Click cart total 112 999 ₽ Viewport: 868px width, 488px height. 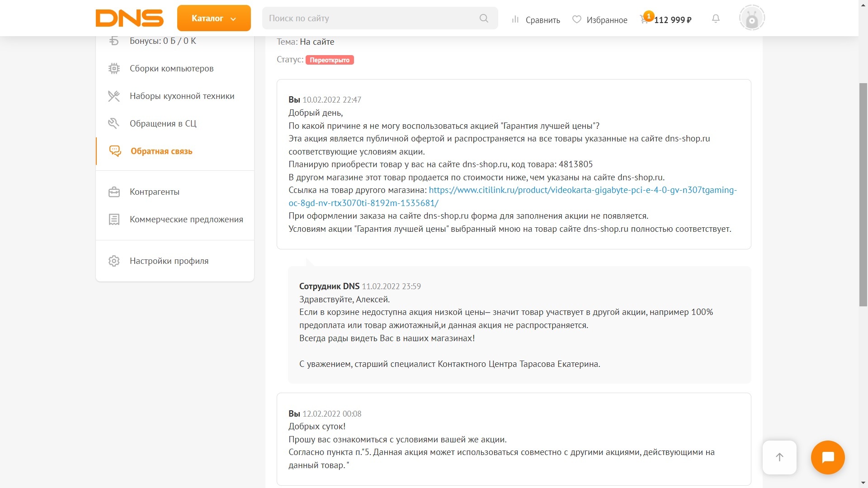click(673, 20)
